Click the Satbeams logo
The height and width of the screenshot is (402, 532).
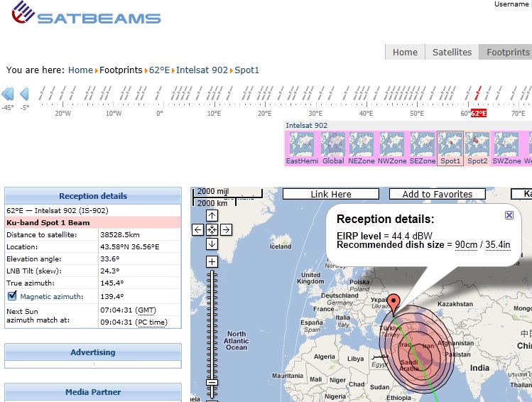pos(86,13)
